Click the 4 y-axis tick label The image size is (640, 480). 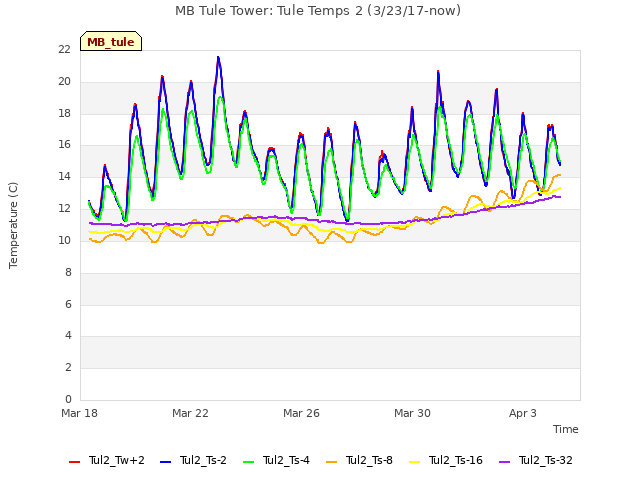(68, 336)
